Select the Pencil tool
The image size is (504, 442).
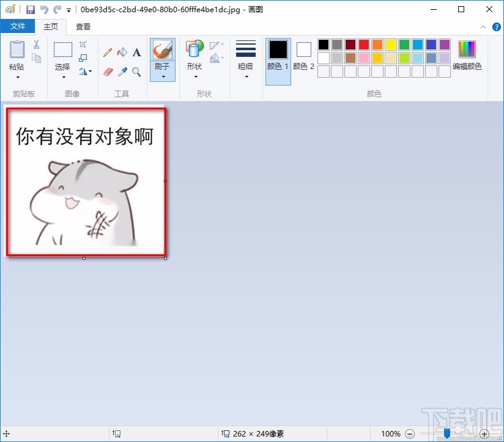pos(108,53)
